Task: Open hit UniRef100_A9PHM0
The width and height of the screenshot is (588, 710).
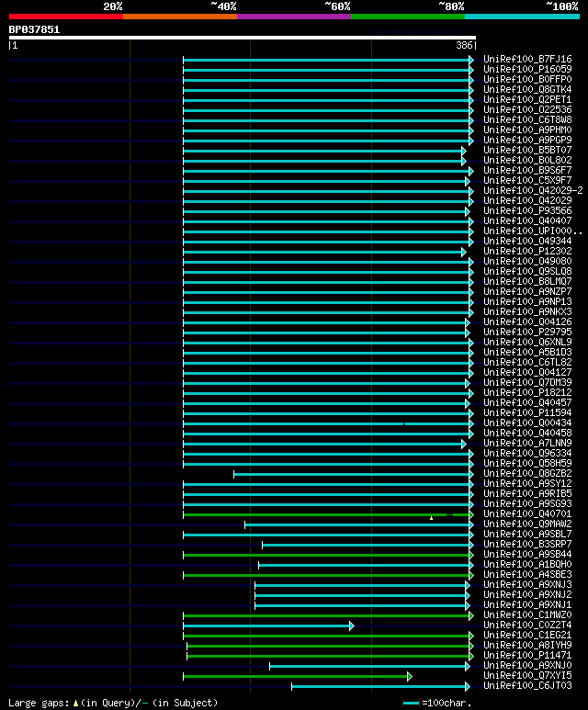Action: pos(527,130)
